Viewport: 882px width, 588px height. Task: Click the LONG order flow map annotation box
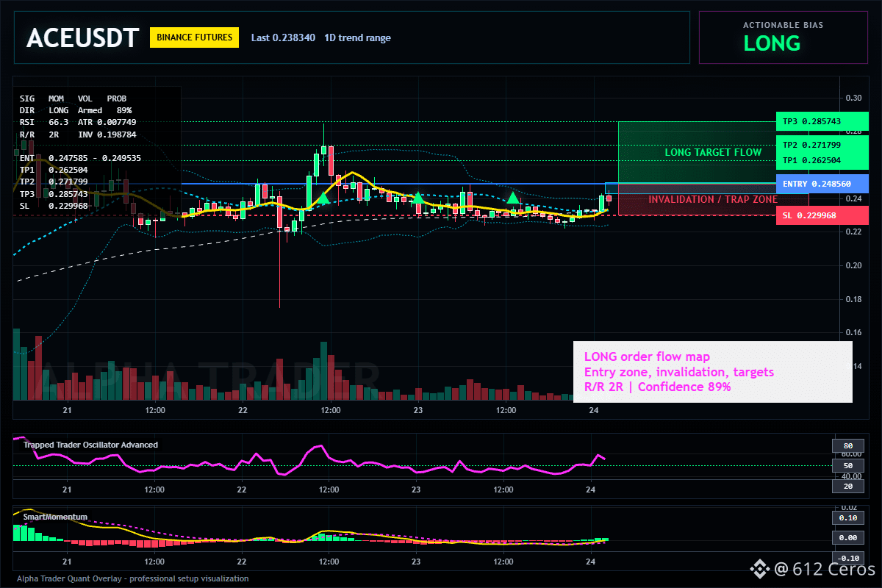click(x=713, y=372)
